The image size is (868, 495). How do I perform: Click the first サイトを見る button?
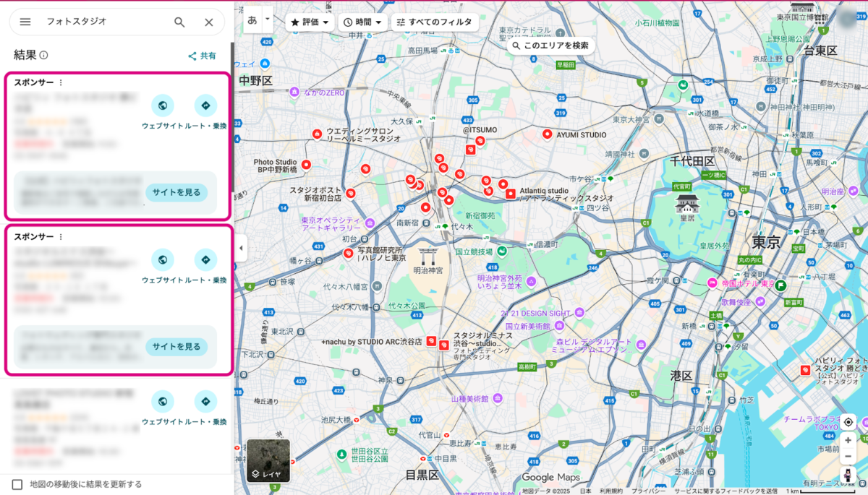[176, 193]
